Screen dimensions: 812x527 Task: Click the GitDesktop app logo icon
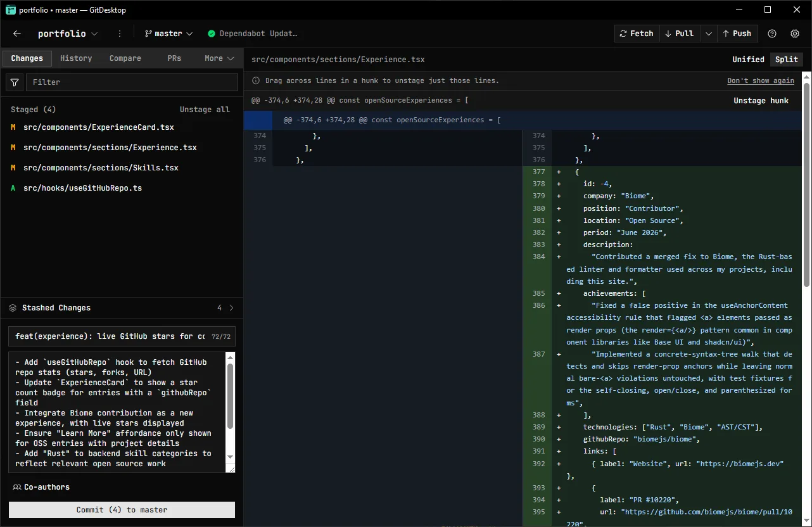click(x=11, y=10)
